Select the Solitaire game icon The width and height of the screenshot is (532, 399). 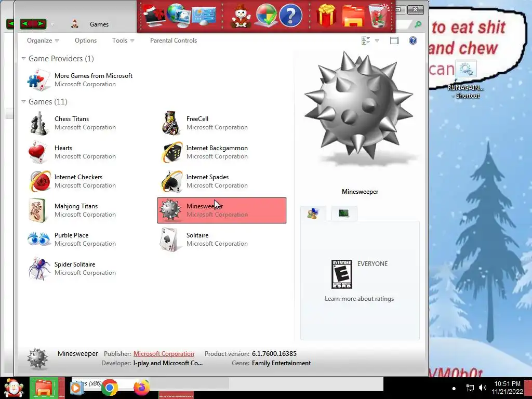169,240
